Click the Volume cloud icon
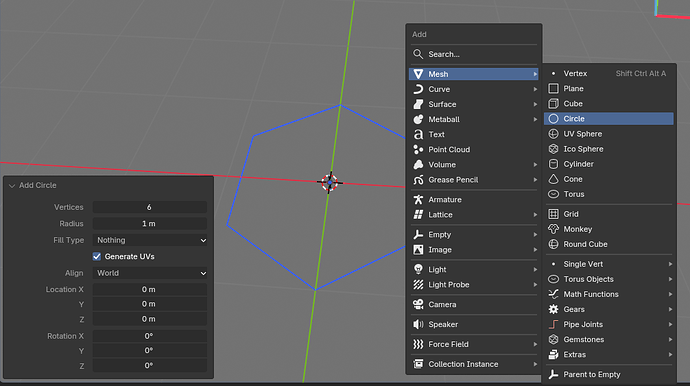690x386 pixels. [418, 165]
